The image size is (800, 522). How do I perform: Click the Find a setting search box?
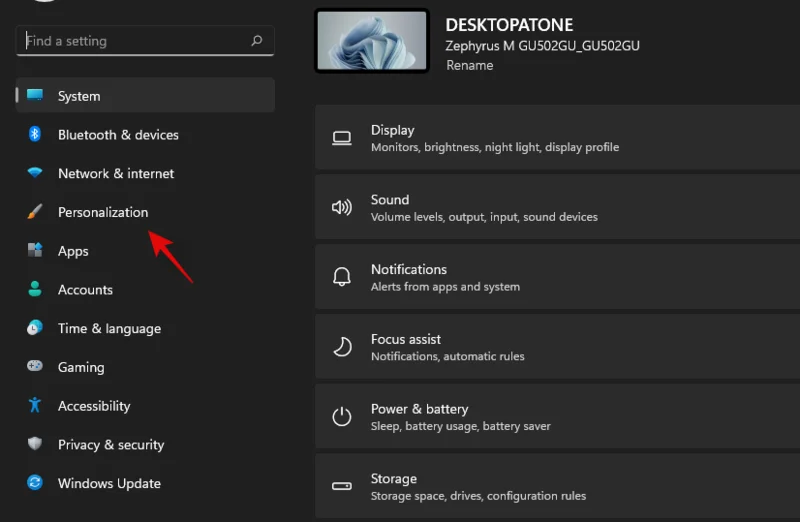[145, 41]
